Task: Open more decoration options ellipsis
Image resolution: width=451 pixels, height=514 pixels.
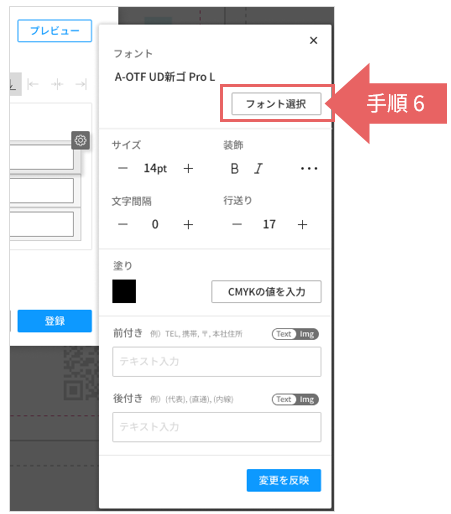Action: coord(309,169)
